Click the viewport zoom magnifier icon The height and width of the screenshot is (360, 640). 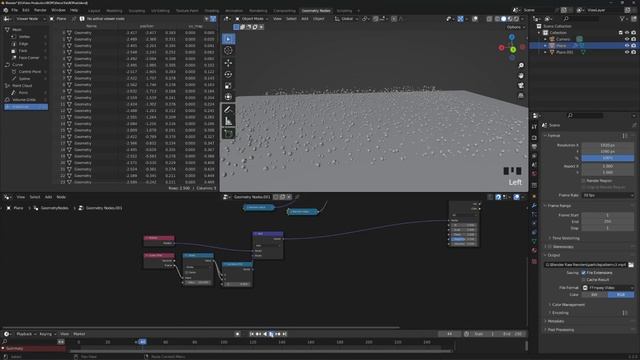[x=521, y=66]
